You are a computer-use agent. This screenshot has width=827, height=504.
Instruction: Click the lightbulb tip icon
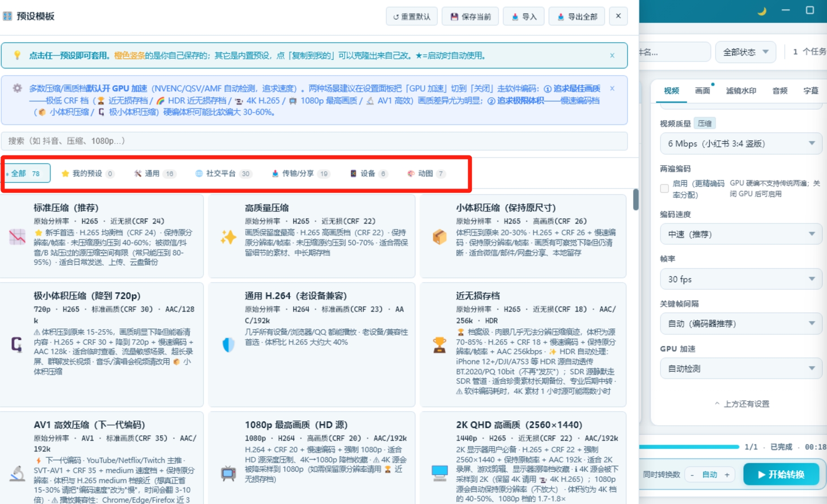(17, 55)
